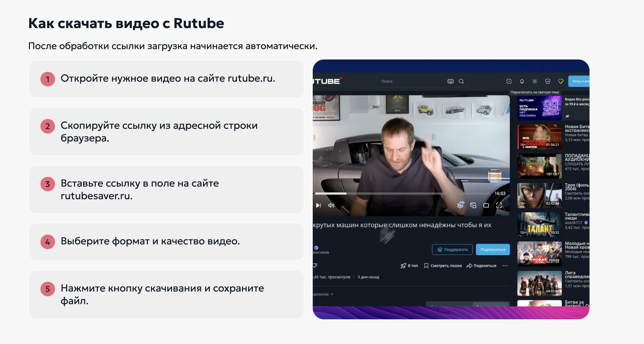Switch to the light theme
644x344 pixels.
(x=535, y=81)
